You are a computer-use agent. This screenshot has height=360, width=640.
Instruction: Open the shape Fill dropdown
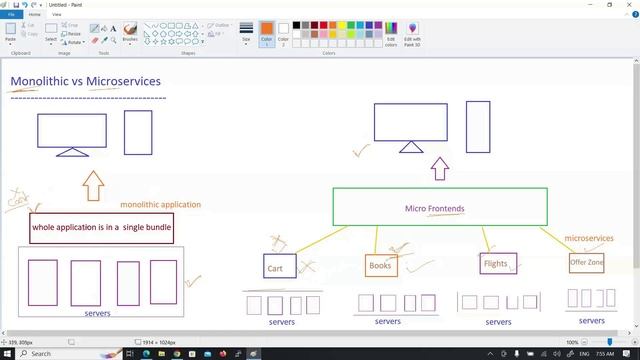pyautogui.click(x=216, y=34)
